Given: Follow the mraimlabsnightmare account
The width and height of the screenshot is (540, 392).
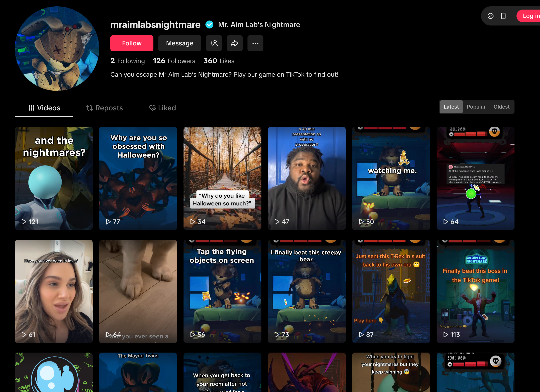Looking at the screenshot, I should click(132, 43).
